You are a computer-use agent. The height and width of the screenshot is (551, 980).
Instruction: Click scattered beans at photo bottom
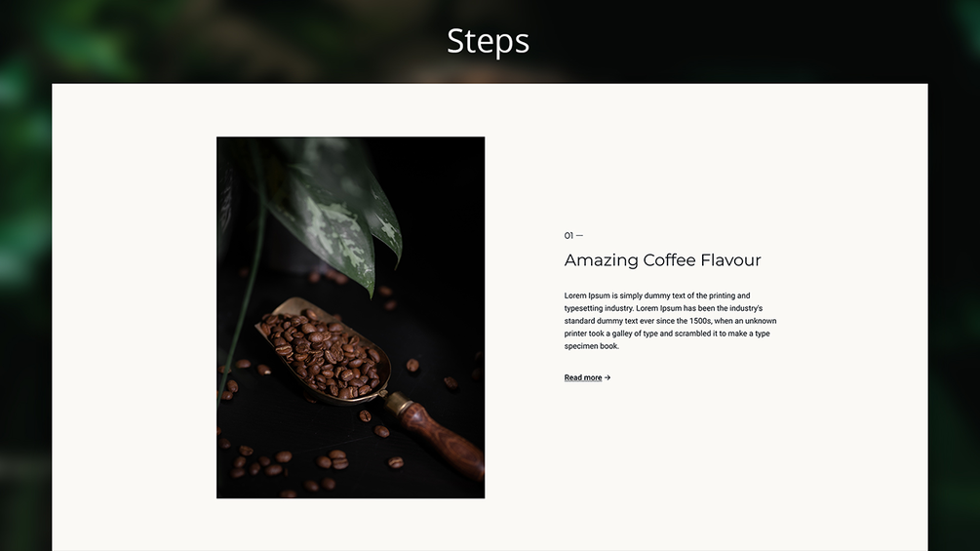point(312,465)
